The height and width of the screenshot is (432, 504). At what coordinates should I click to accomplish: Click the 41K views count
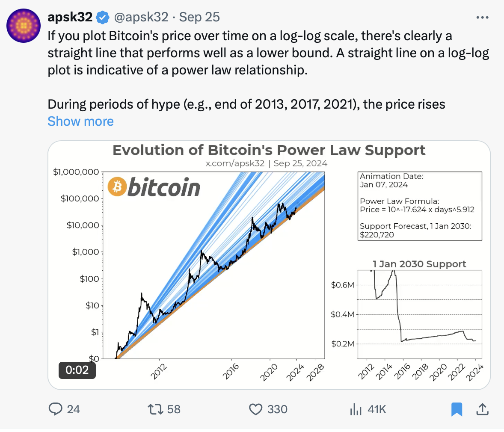coord(377,409)
